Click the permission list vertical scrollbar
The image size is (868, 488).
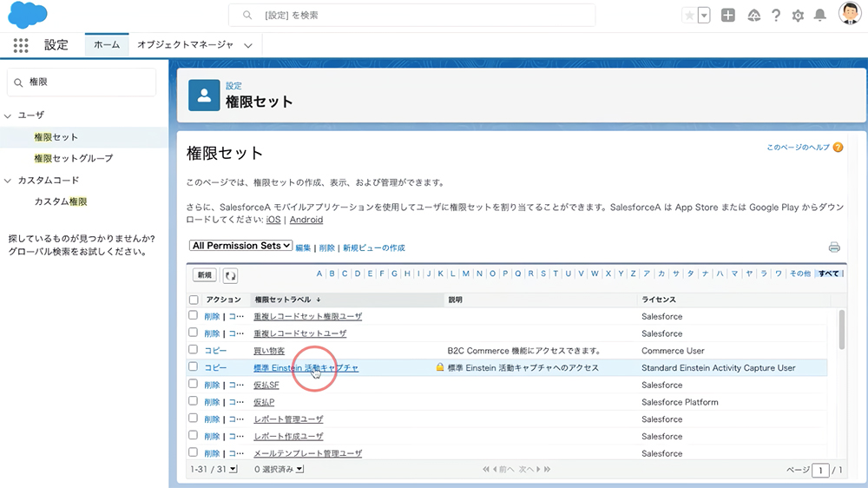click(841, 330)
